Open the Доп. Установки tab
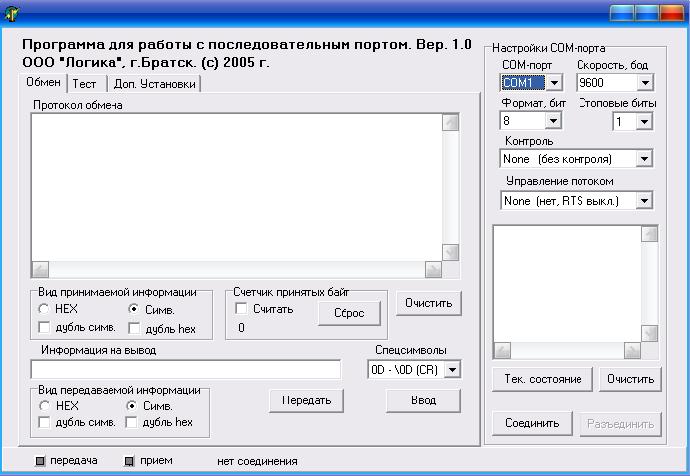Screen dimensions: 690x476 154,84
